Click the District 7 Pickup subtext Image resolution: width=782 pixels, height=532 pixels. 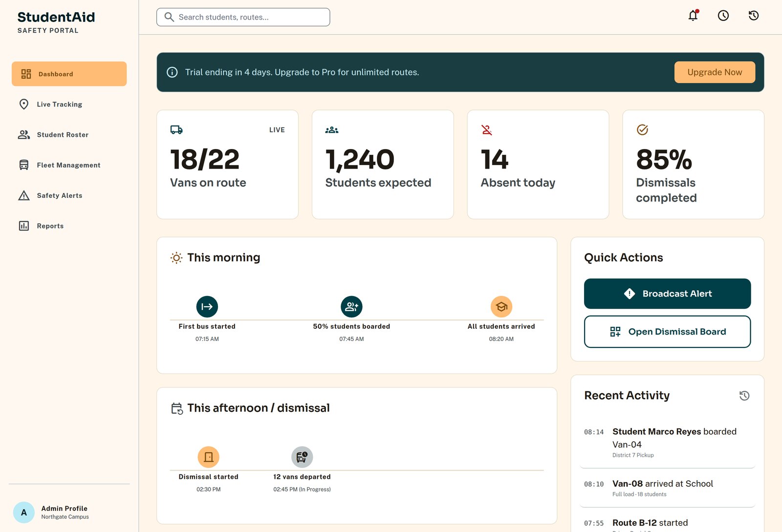[x=633, y=455]
